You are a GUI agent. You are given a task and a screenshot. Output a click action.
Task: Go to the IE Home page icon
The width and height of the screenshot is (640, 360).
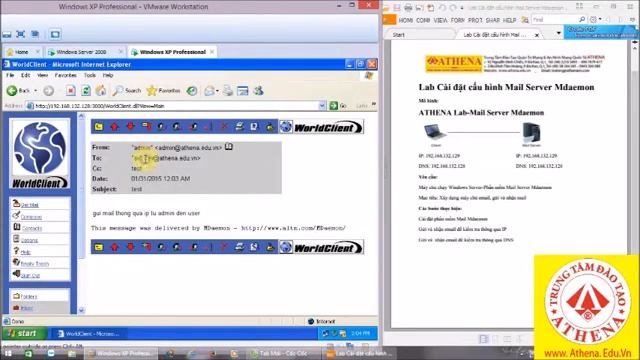(x=100, y=91)
